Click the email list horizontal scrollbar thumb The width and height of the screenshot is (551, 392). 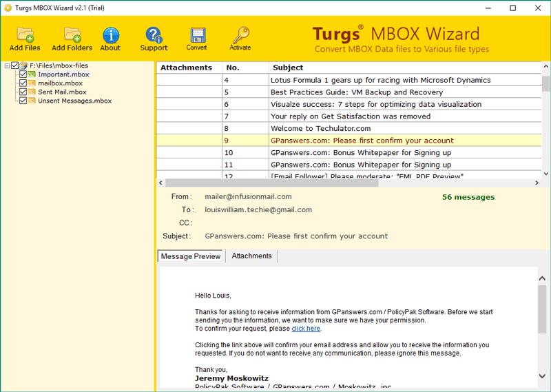[x=271, y=183]
